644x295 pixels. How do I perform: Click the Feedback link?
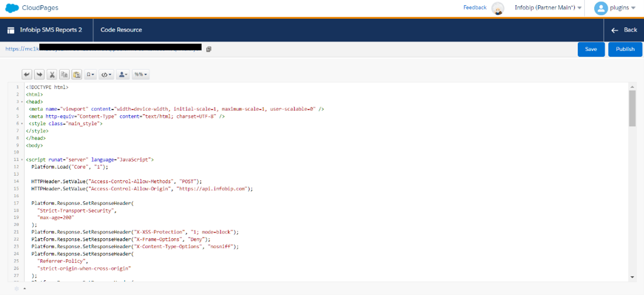475,8
